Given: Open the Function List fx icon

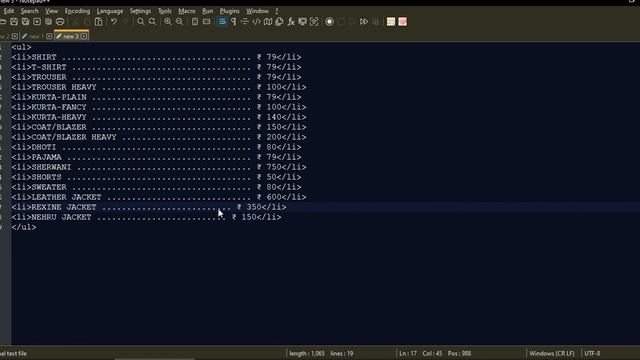Looking at the screenshot, I should (291, 22).
